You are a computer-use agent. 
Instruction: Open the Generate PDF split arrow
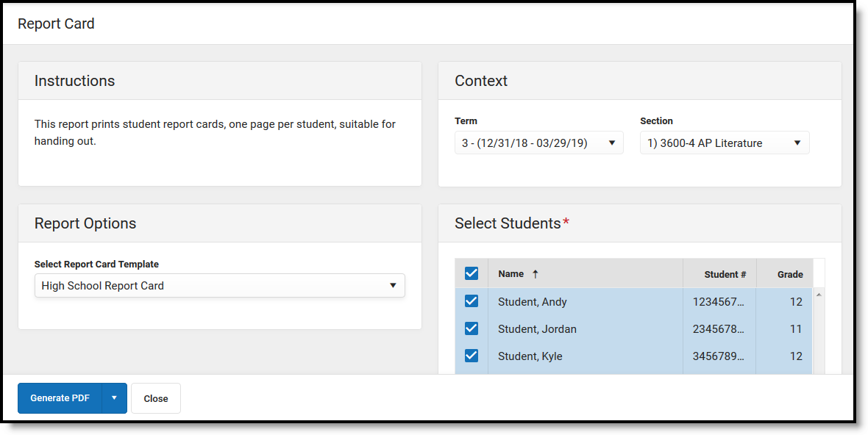[x=114, y=398]
